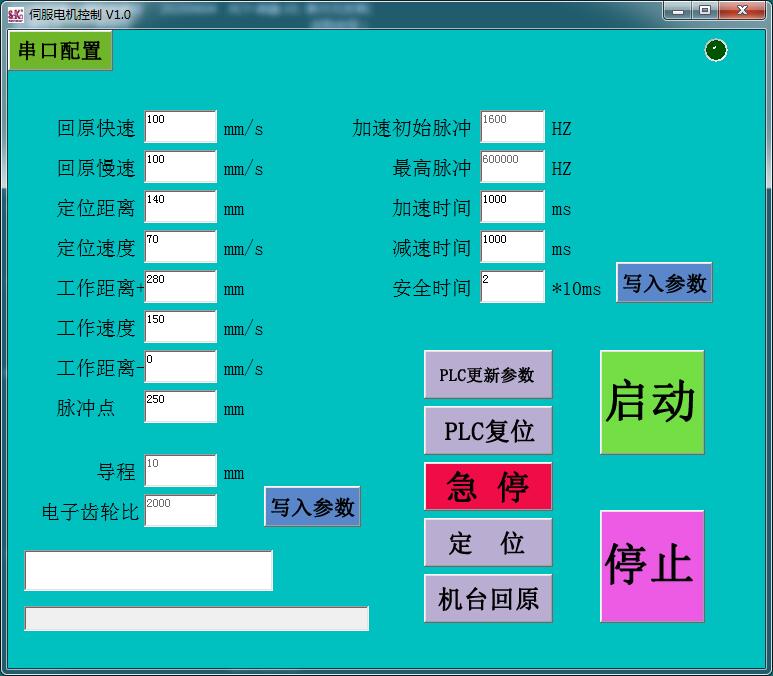Click the 机台回原 machine home button
The image size is (773, 676).
point(488,599)
